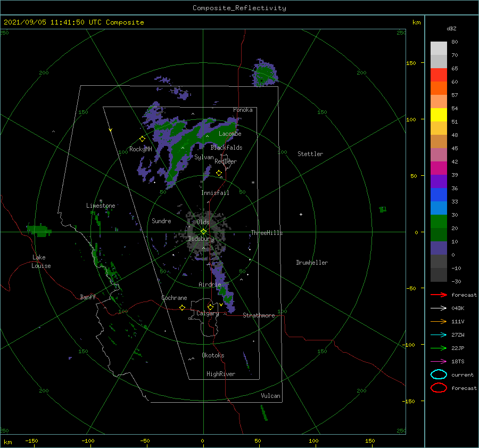Screen dimensions: 479x448
Task: Pick the yellow 51–54 dBZ color swatch
Action: coord(439,115)
